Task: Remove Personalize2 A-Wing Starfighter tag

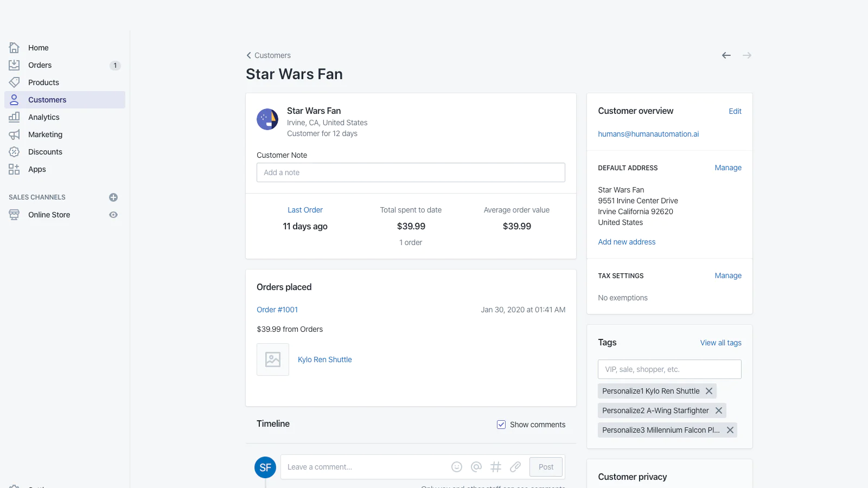Action: point(719,410)
